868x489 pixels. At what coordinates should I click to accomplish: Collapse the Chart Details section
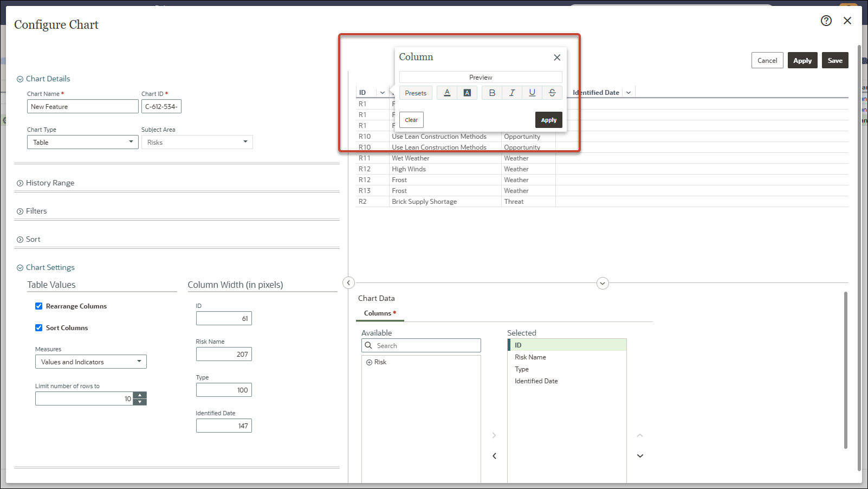[x=20, y=79]
